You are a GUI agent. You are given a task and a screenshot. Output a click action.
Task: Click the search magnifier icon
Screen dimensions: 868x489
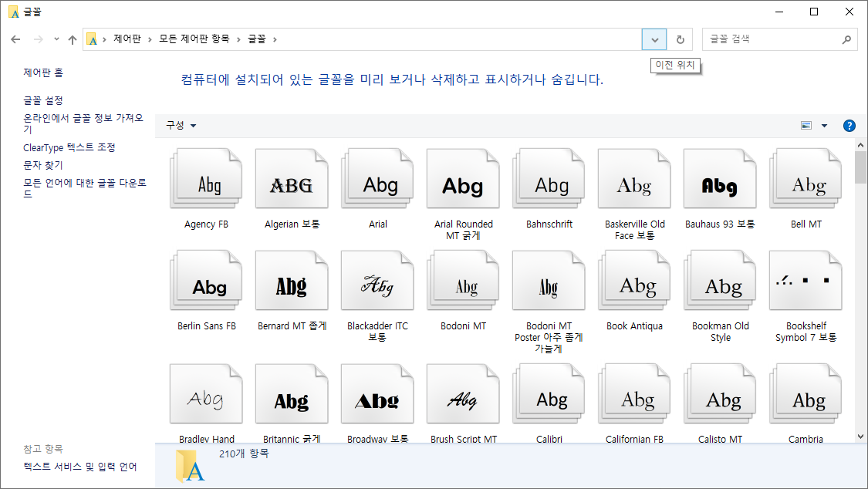tap(846, 39)
